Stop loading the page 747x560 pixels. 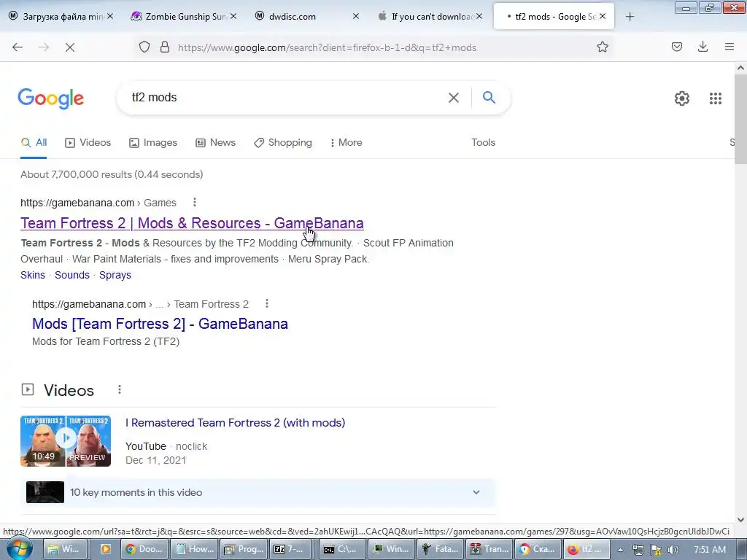69,47
